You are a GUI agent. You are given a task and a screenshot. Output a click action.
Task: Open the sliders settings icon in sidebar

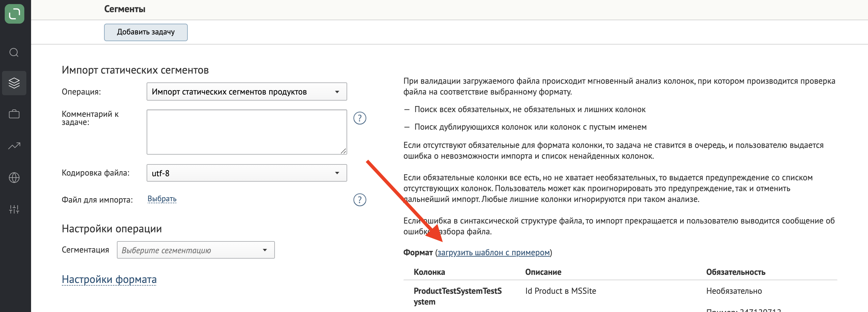[x=14, y=209]
